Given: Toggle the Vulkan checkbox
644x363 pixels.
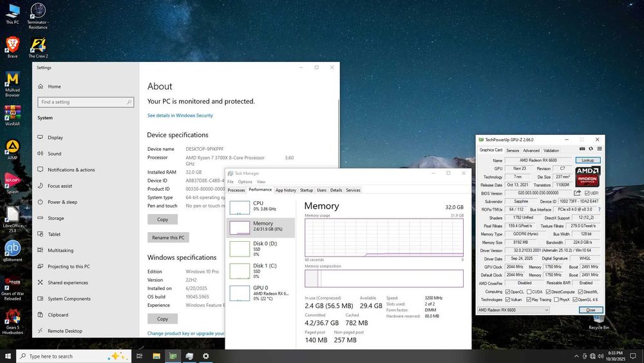Looking at the screenshot, I should (x=507, y=300).
